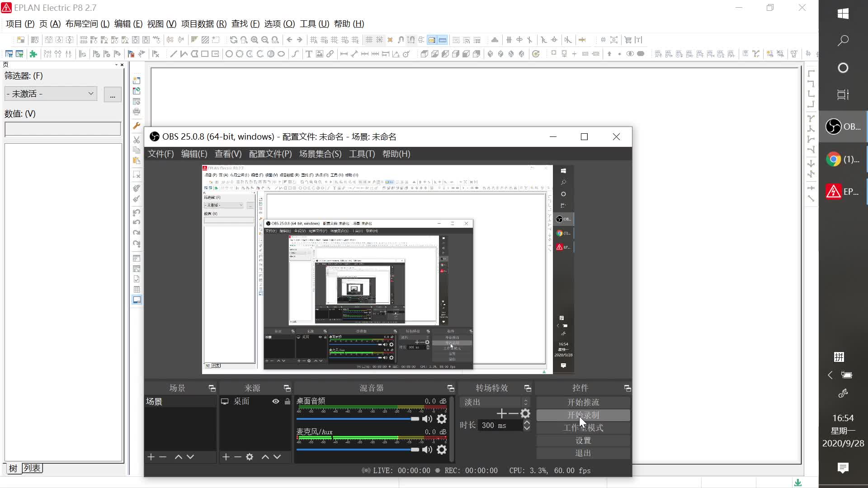Image resolution: width=868 pixels, height=488 pixels.
Task: Click the 数值 (V) input field
Action: pyautogui.click(x=63, y=129)
